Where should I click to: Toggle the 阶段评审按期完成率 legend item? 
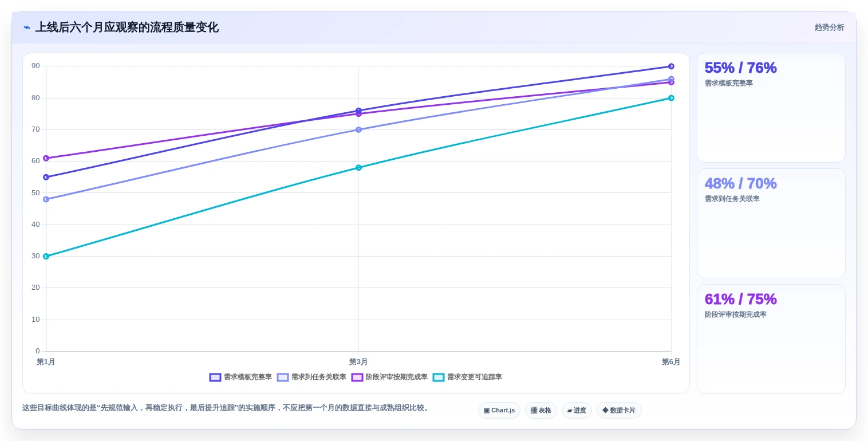(x=389, y=377)
